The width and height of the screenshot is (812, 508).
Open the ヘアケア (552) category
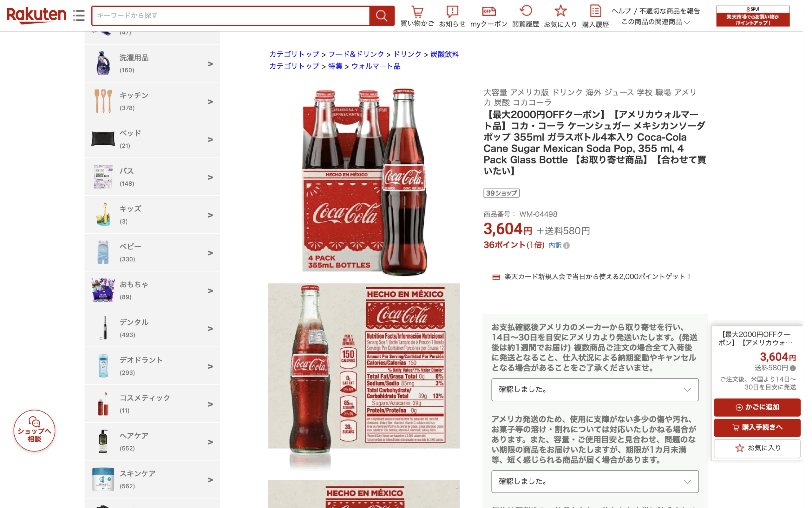coord(152,441)
